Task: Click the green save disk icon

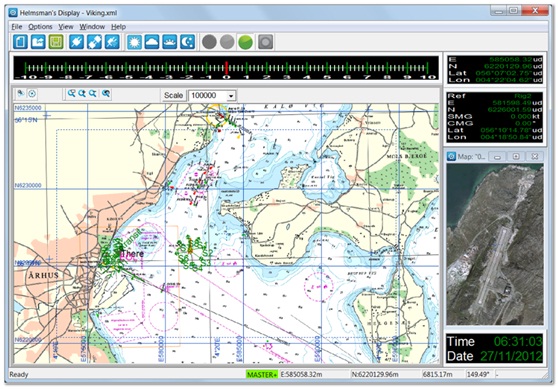Action: (56, 42)
